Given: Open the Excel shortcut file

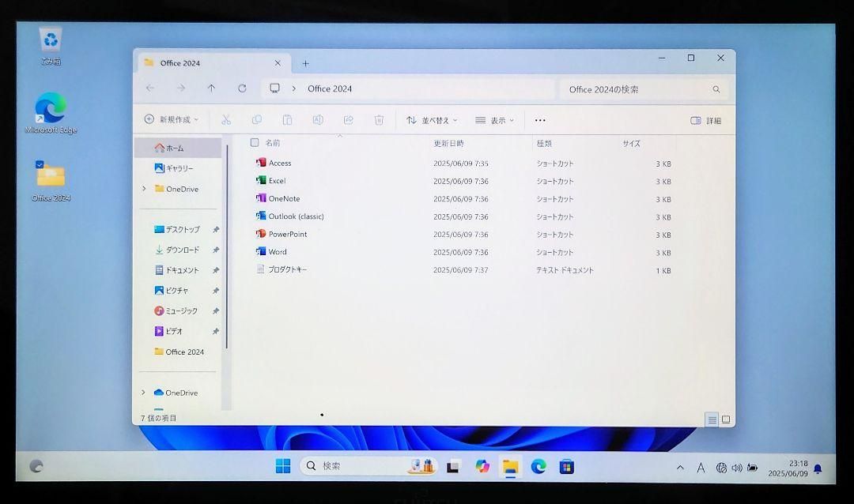Looking at the screenshot, I should [x=277, y=181].
